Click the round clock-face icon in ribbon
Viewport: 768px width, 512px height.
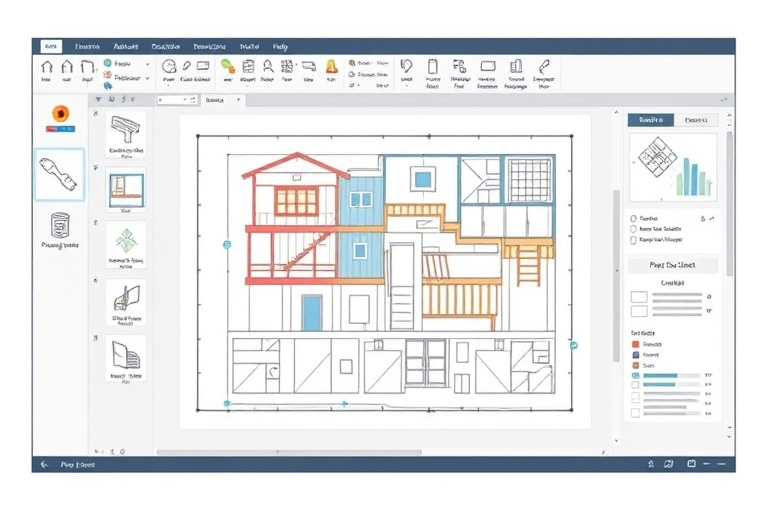click(x=169, y=66)
